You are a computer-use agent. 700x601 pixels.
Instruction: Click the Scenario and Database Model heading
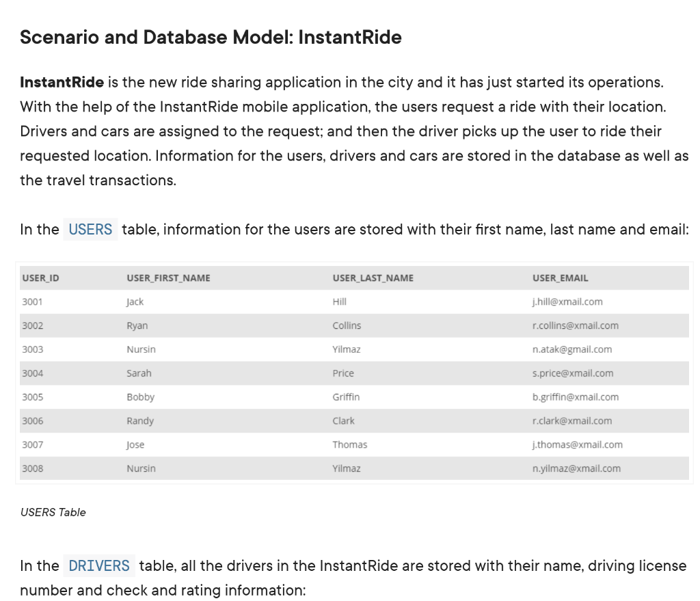(211, 37)
